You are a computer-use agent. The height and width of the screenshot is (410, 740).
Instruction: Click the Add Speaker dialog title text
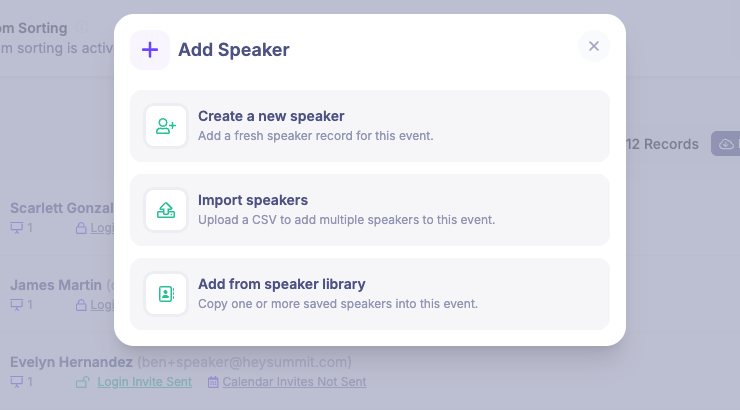pos(234,50)
